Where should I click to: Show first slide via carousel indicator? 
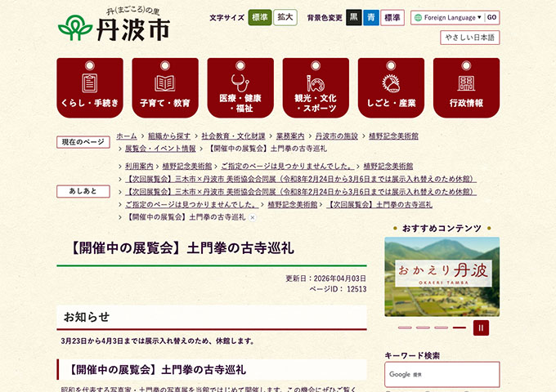coord(405,328)
